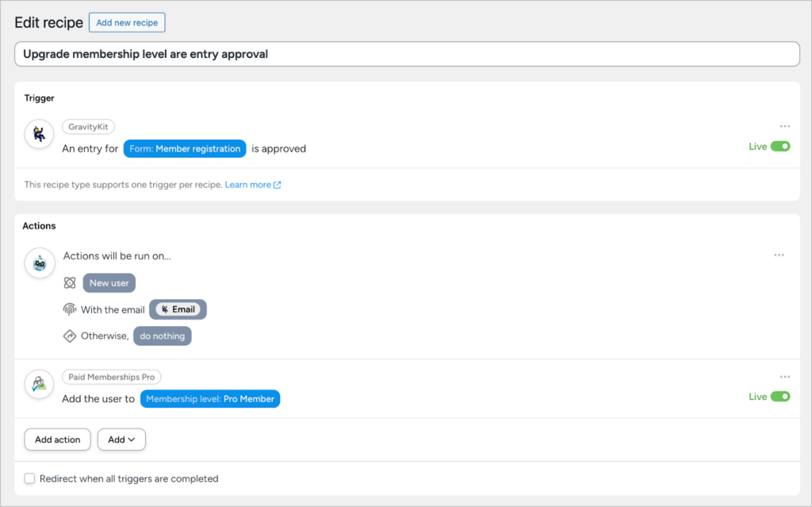Toggle the trigger Live switch off
Image resolution: width=812 pixels, height=507 pixels.
779,146
